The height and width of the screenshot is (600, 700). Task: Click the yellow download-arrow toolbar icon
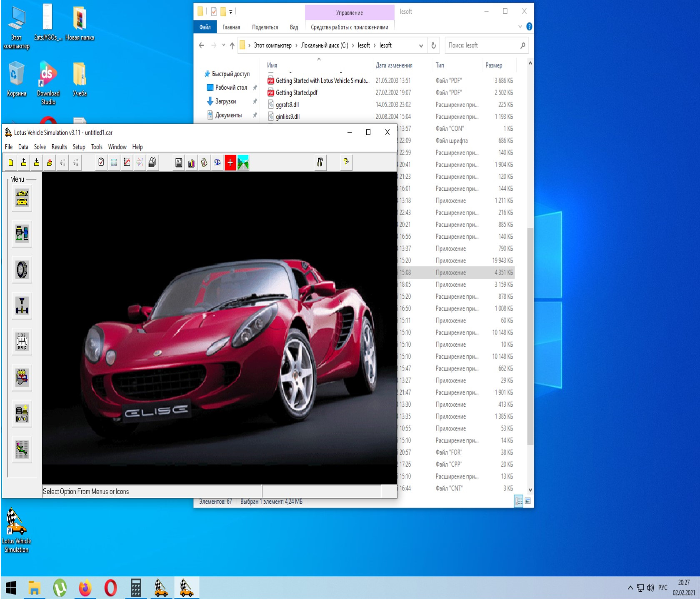[37, 162]
